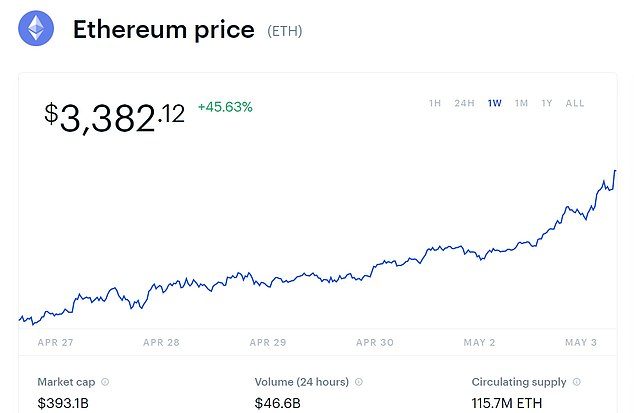Image resolution: width=634 pixels, height=413 pixels.
Task: Select the 24H time range
Action: click(464, 103)
